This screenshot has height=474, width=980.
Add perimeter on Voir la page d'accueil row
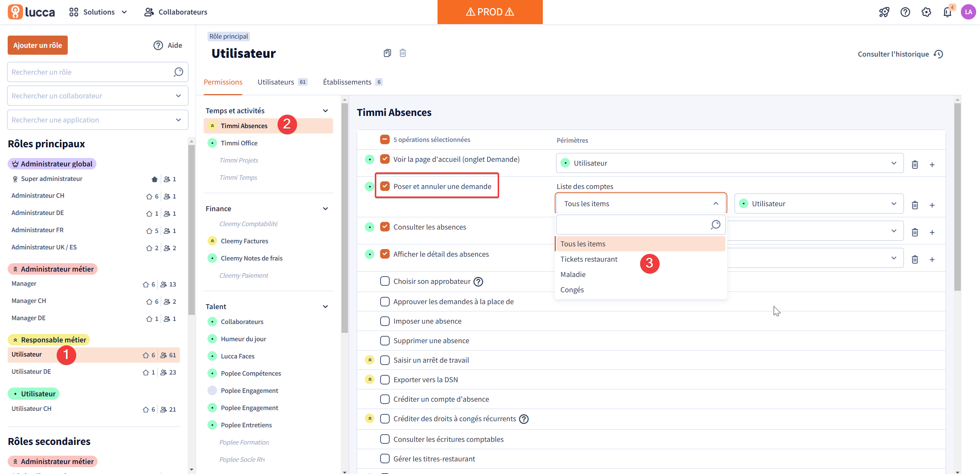tap(932, 165)
